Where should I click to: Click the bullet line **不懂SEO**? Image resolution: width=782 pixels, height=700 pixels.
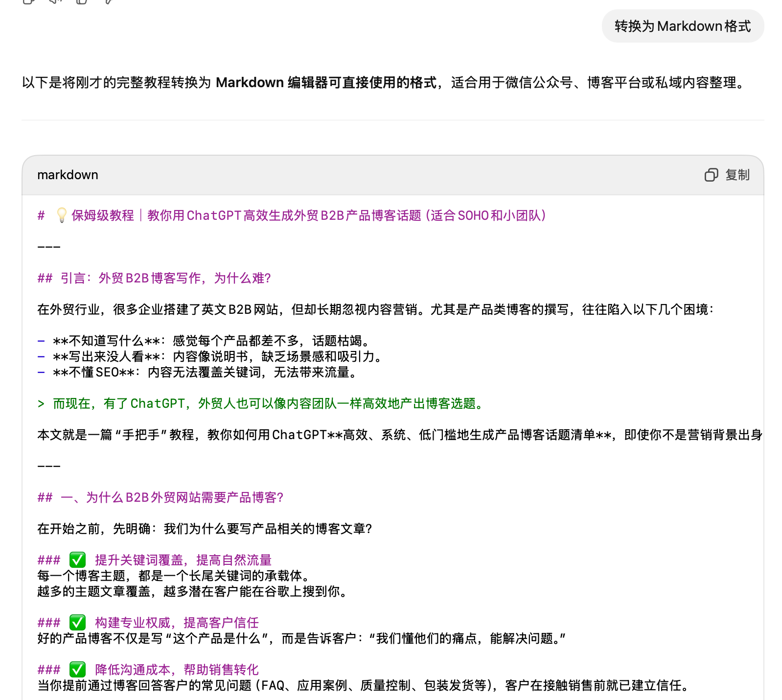point(197,372)
